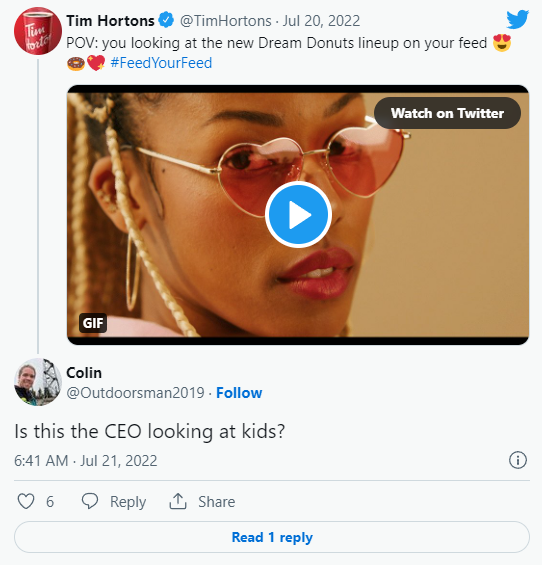Viewport: 542px width, 565px height.
Task: Open the Tim Hortons profile avatar
Action: click(x=37, y=31)
